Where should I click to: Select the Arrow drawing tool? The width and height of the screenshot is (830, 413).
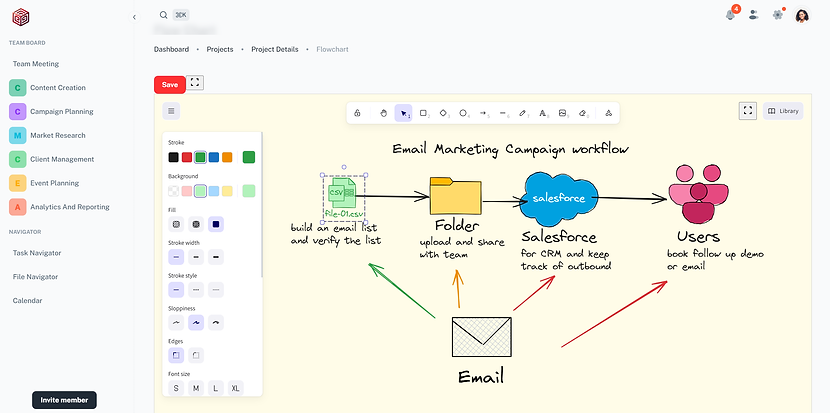click(483, 113)
